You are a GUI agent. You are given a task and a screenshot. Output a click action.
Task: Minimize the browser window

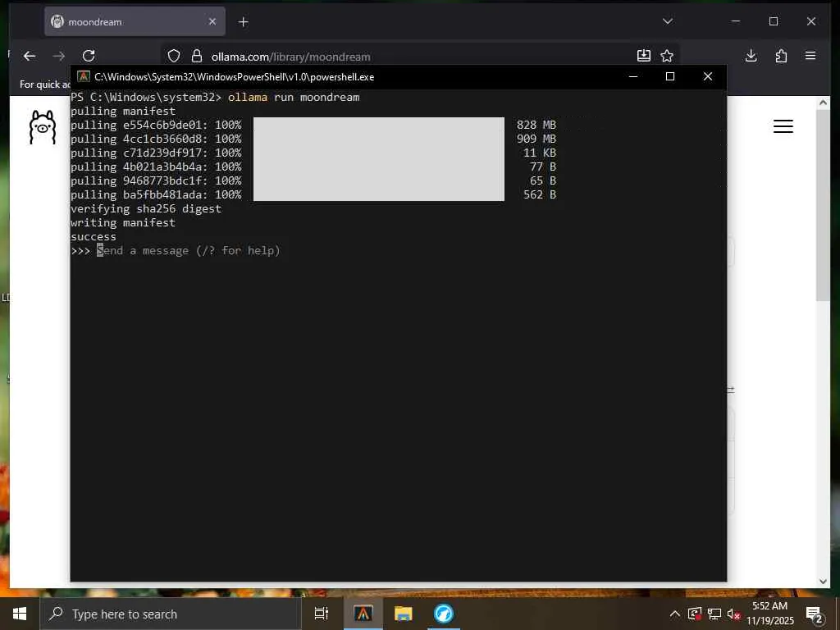click(x=736, y=21)
